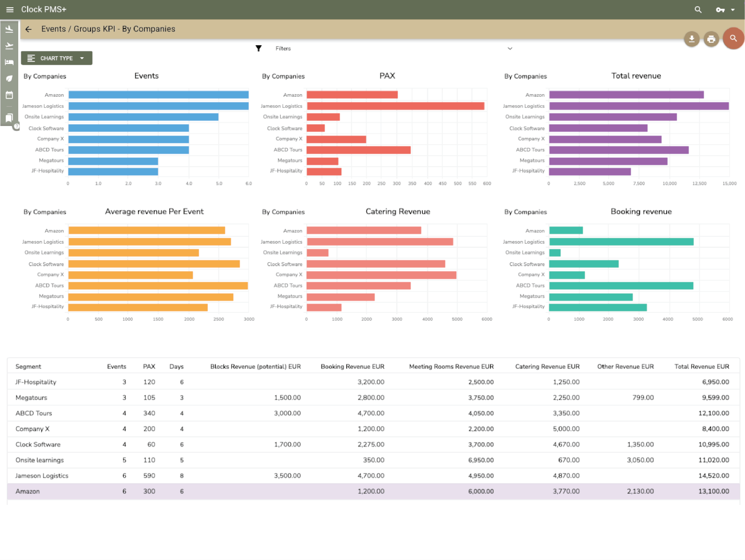Open the CHART TYPE dropdown

pos(56,58)
